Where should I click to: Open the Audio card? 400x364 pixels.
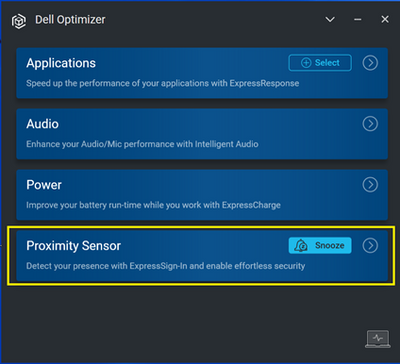pos(202,134)
